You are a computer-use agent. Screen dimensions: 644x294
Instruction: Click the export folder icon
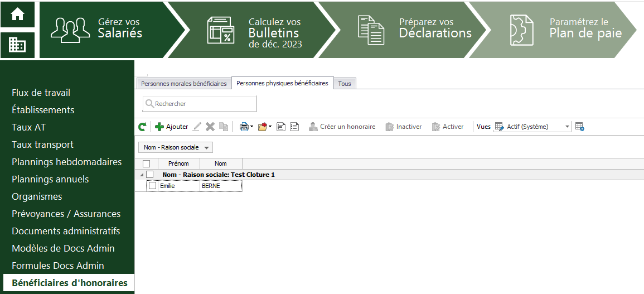[x=264, y=127]
